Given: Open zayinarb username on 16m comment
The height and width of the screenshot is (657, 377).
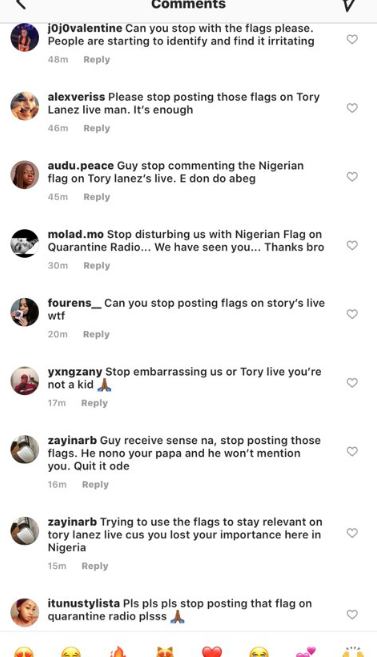Looking at the screenshot, I should (72, 440).
